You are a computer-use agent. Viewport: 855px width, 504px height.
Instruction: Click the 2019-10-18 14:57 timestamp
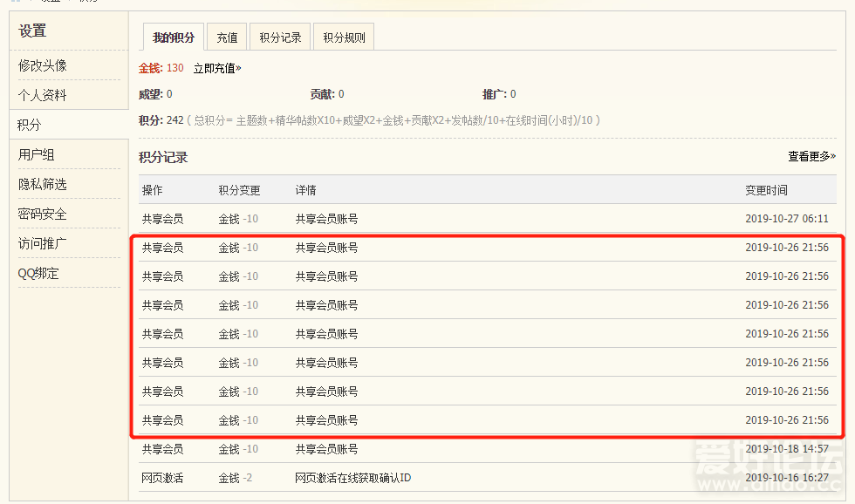[786, 449]
